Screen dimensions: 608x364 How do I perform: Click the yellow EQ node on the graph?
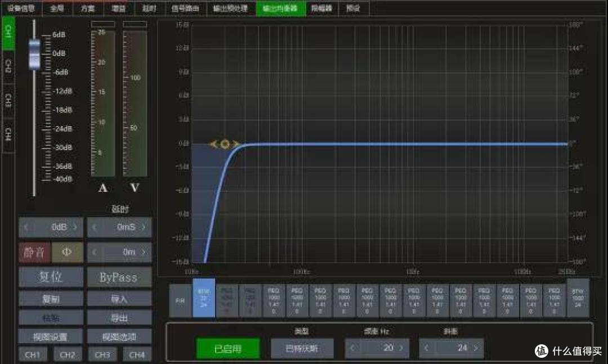coord(225,144)
